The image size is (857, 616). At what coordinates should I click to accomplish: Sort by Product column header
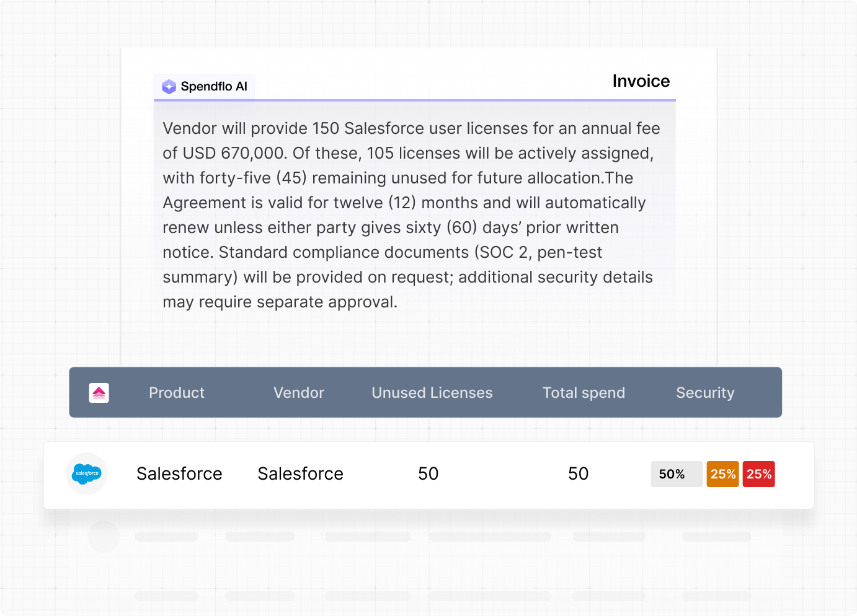[x=177, y=393]
